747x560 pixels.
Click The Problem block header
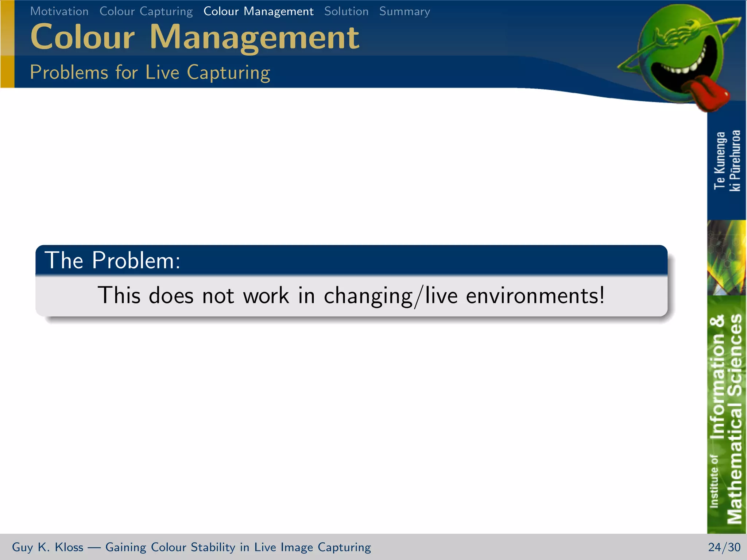pyautogui.click(x=112, y=260)
